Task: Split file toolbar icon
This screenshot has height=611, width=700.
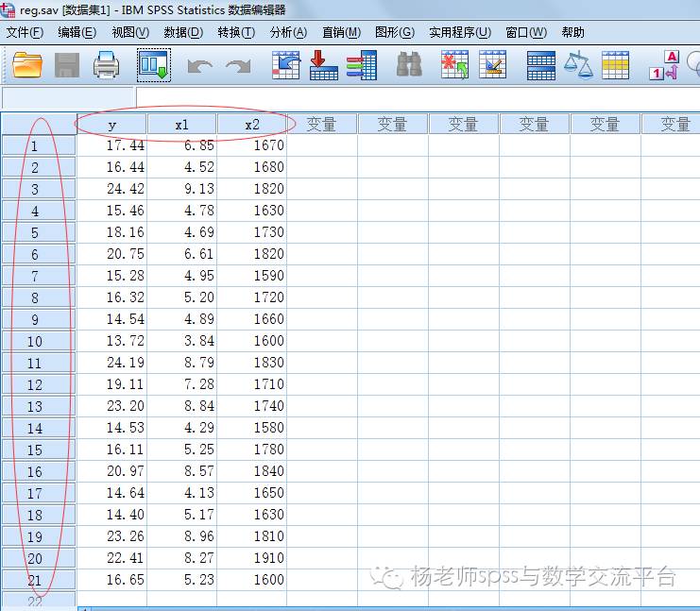Action: click(x=541, y=65)
